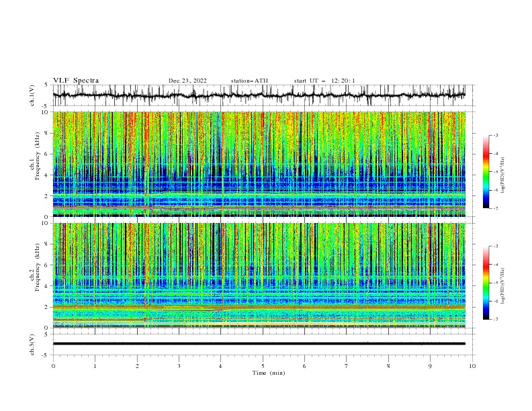Click the 'station=ATH' label
The width and height of the screenshot is (532, 411).
point(249,81)
